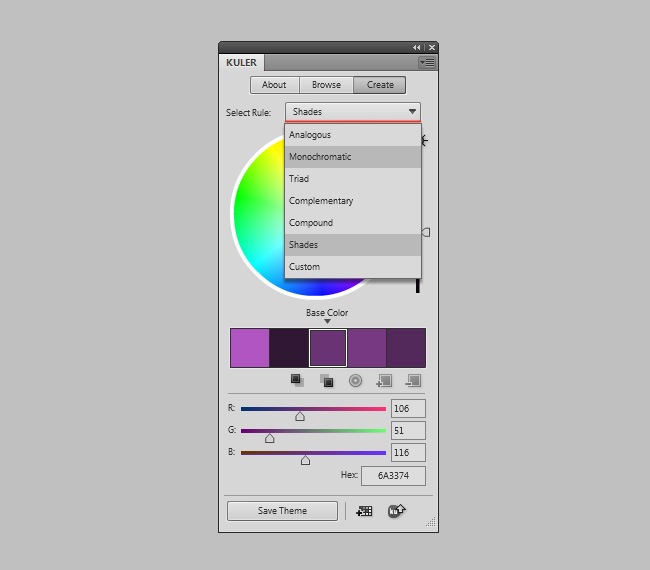The width and height of the screenshot is (650, 570).
Task: Set foreground color as base icon
Action: coord(296,380)
